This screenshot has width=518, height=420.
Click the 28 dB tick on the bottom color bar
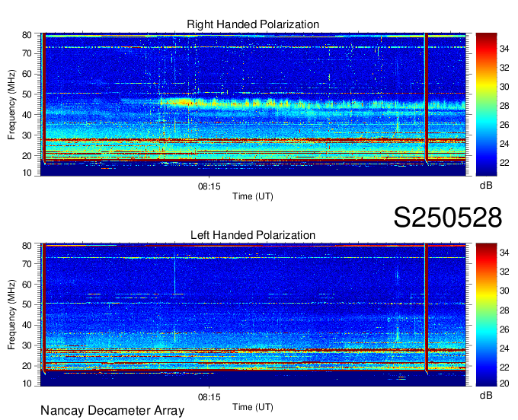(x=504, y=310)
